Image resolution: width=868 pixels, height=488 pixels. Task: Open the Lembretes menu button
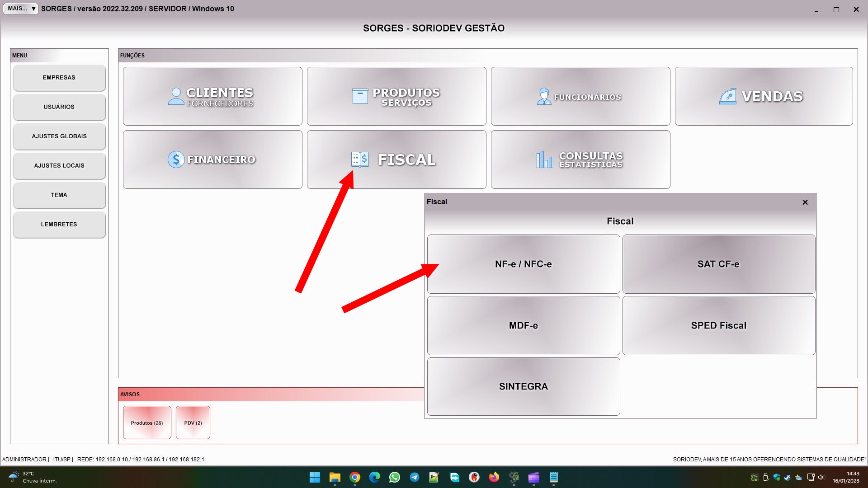point(59,225)
